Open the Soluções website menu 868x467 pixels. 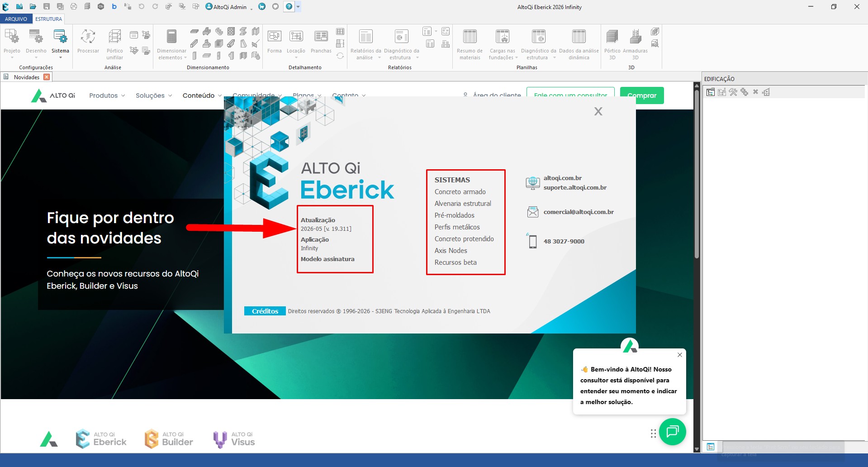(154, 95)
